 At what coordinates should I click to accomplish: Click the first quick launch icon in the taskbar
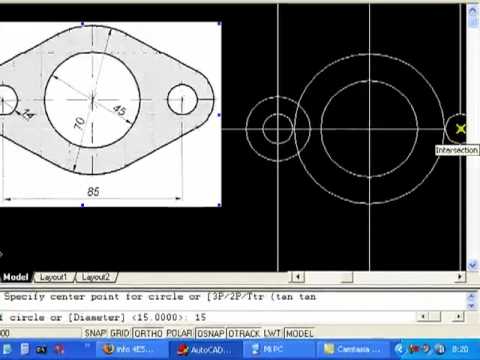7,349
